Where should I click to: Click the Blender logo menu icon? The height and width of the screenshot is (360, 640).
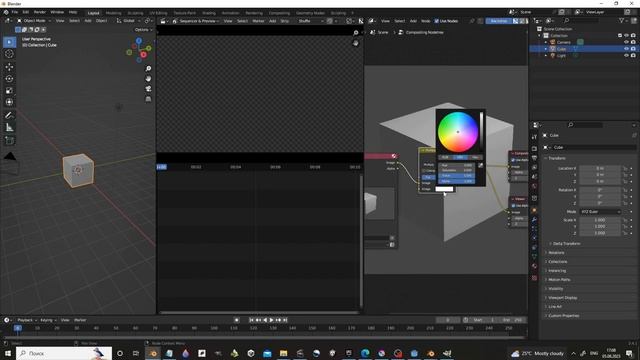[6, 12]
